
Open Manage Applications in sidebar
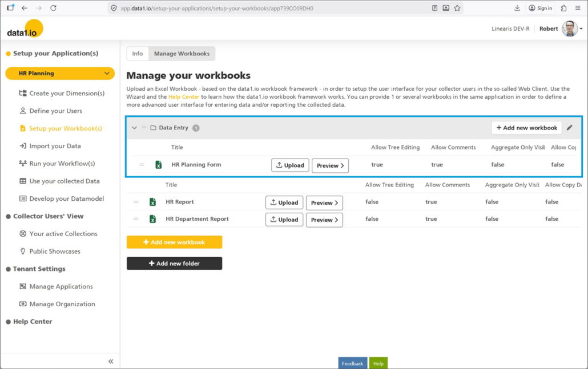click(x=61, y=286)
